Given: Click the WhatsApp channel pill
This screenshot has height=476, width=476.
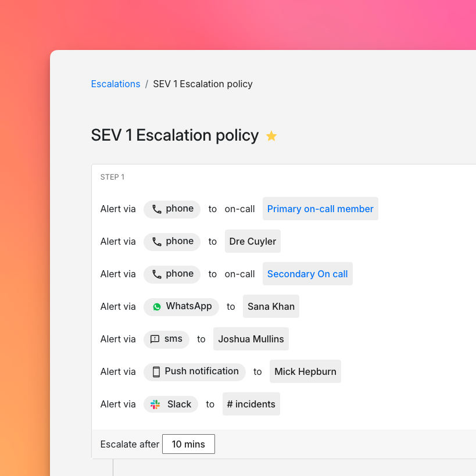Looking at the screenshot, I should [x=181, y=306].
